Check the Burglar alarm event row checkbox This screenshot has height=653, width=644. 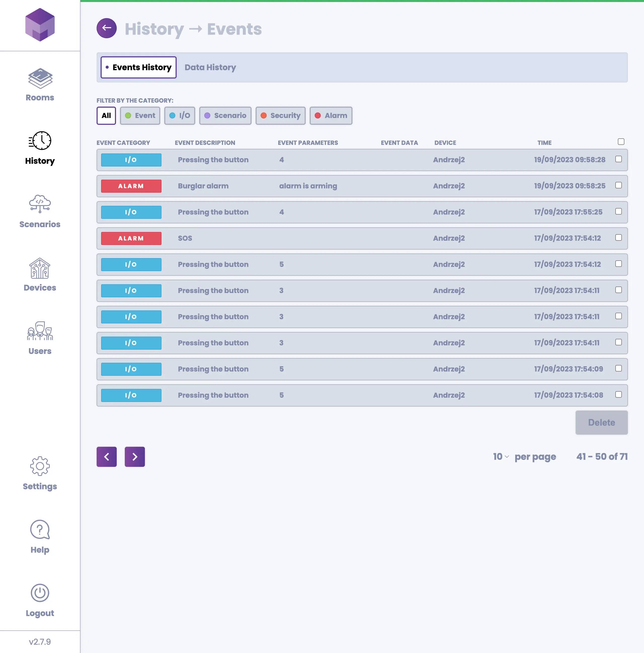(618, 185)
